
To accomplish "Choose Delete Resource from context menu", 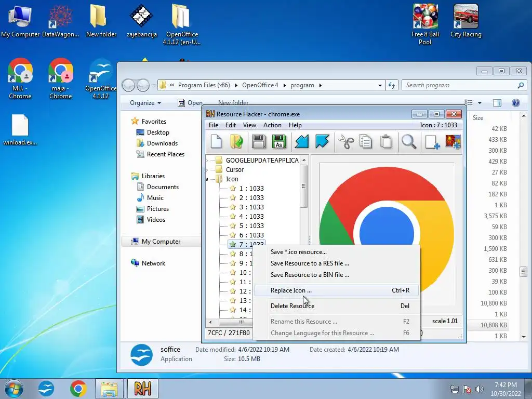I will coord(336,306).
